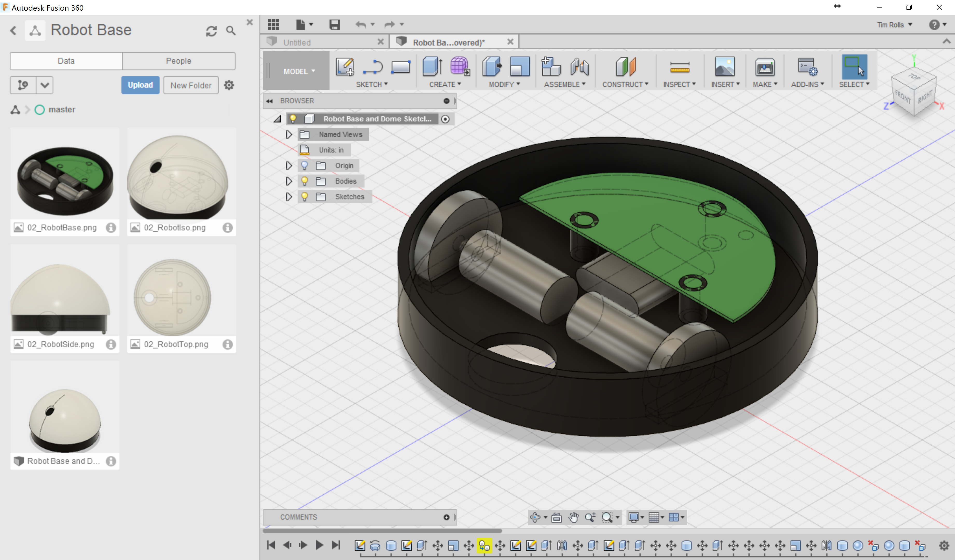Select the Fillet modify tool icon
This screenshot has height=560, width=955.
[520, 67]
